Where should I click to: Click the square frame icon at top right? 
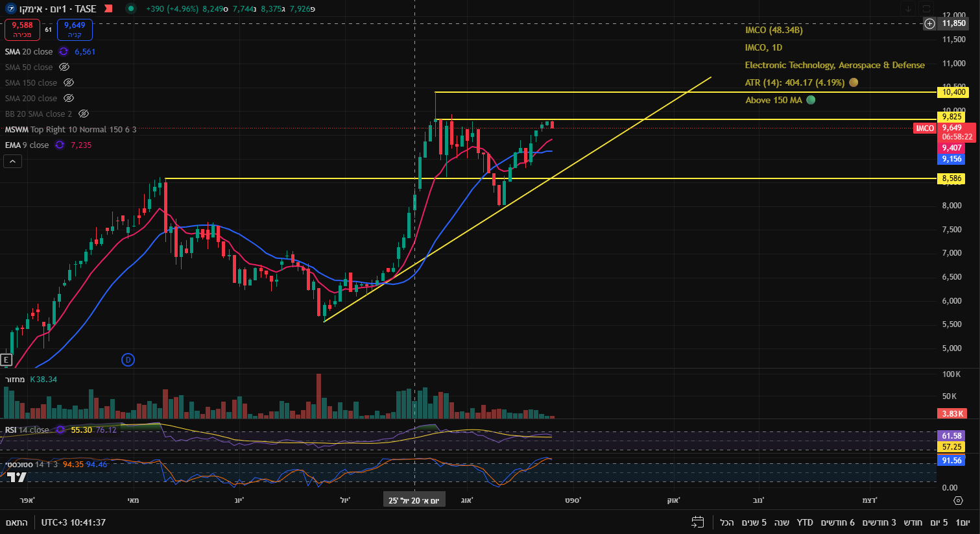tap(926, 8)
